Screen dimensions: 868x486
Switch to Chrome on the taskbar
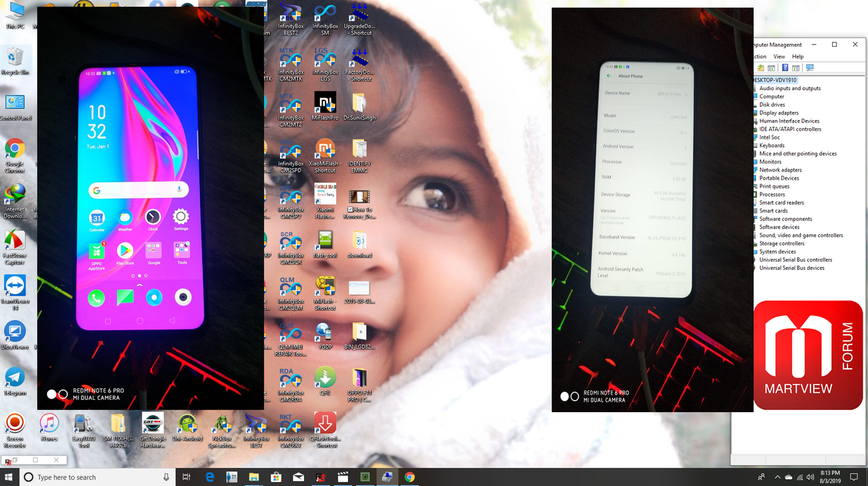click(409, 477)
